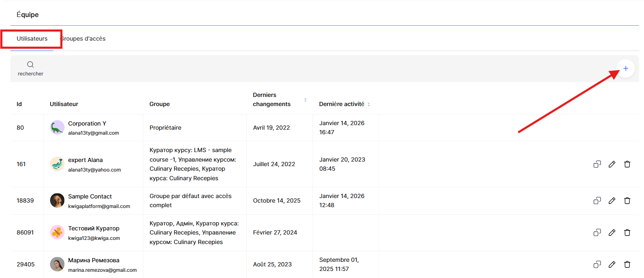Copy the Тестовий Куратор user
This screenshot has width=644, height=278.
597,232
